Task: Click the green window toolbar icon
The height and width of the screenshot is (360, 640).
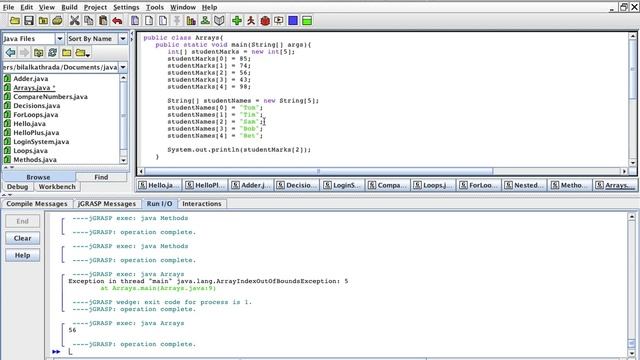Action: [x=307, y=20]
